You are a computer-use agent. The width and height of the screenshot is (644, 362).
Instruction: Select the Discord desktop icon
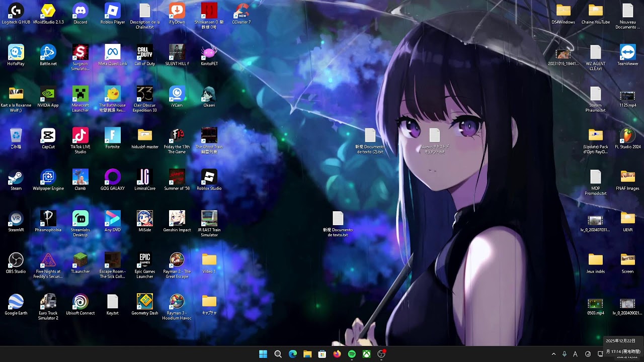tap(80, 14)
